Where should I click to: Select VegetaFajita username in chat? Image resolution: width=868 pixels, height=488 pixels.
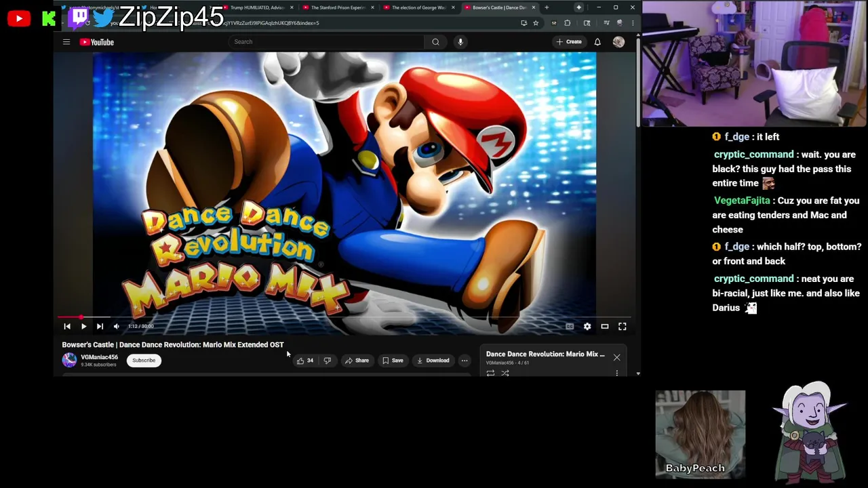[x=742, y=201]
